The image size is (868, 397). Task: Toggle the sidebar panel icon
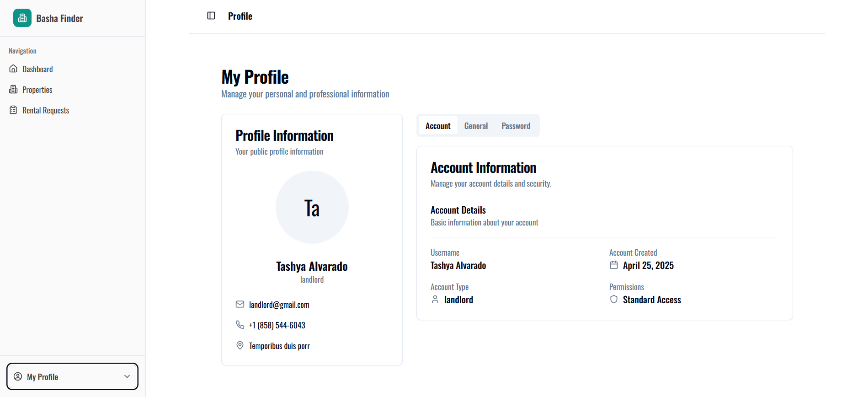coord(211,16)
